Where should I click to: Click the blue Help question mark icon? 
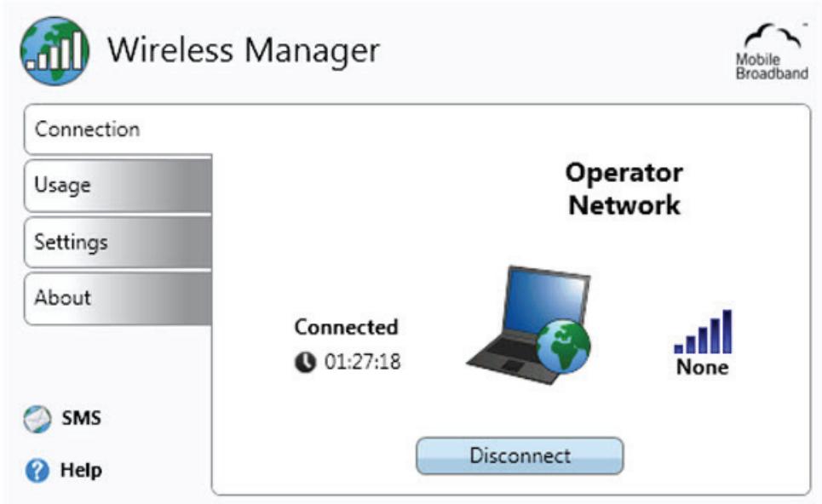click(x=37, y=471)
